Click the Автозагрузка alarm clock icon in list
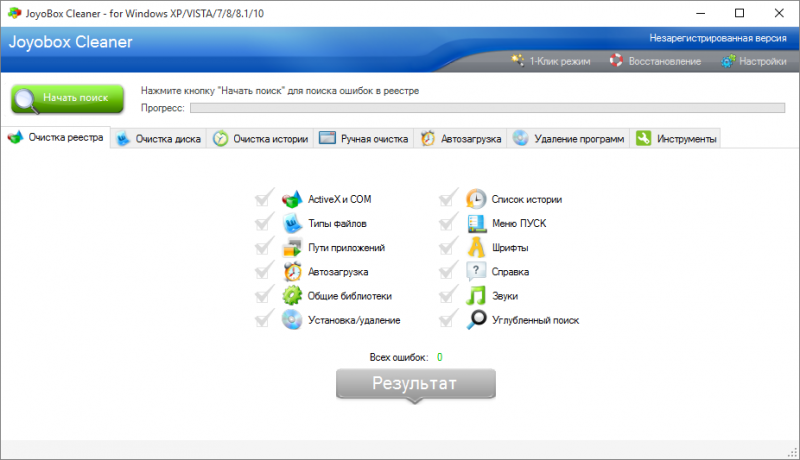 tap(292, 272)
